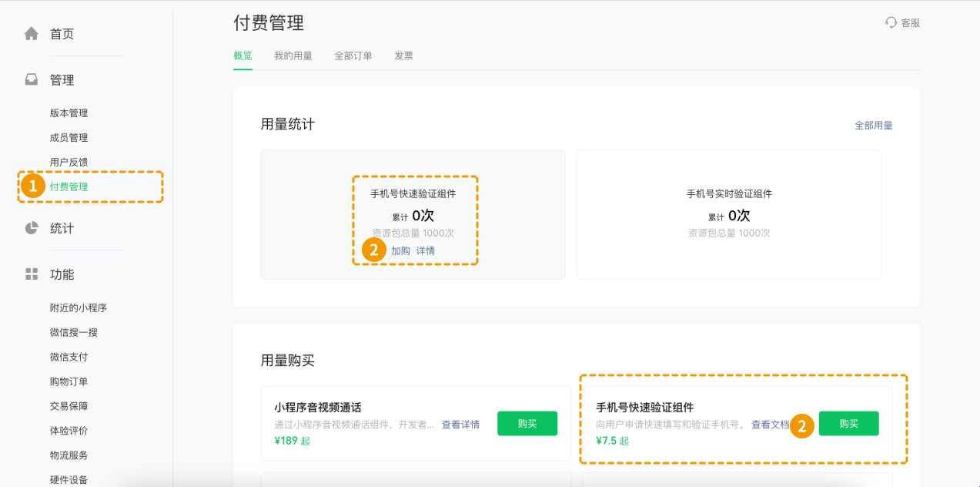980x487 pixels.
Task: Click the 手机号实时验证组件 usage card
Action: [728, 214]
